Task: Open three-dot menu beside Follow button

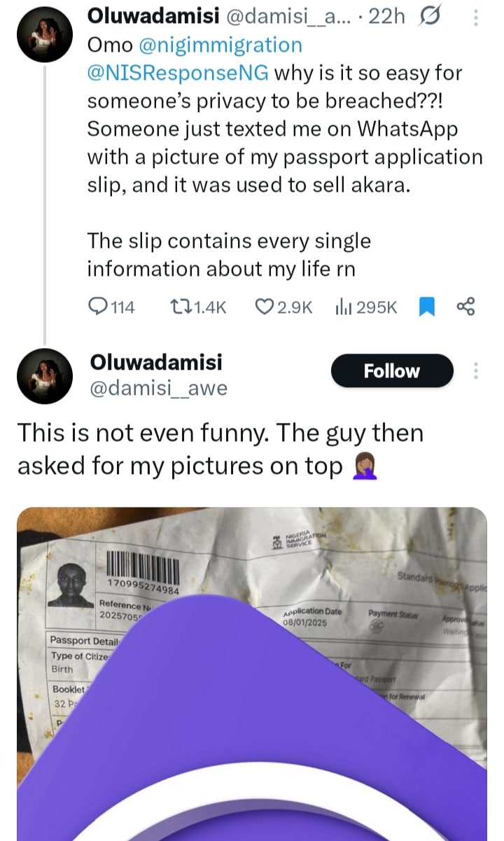Action: (x=477, y=371)
